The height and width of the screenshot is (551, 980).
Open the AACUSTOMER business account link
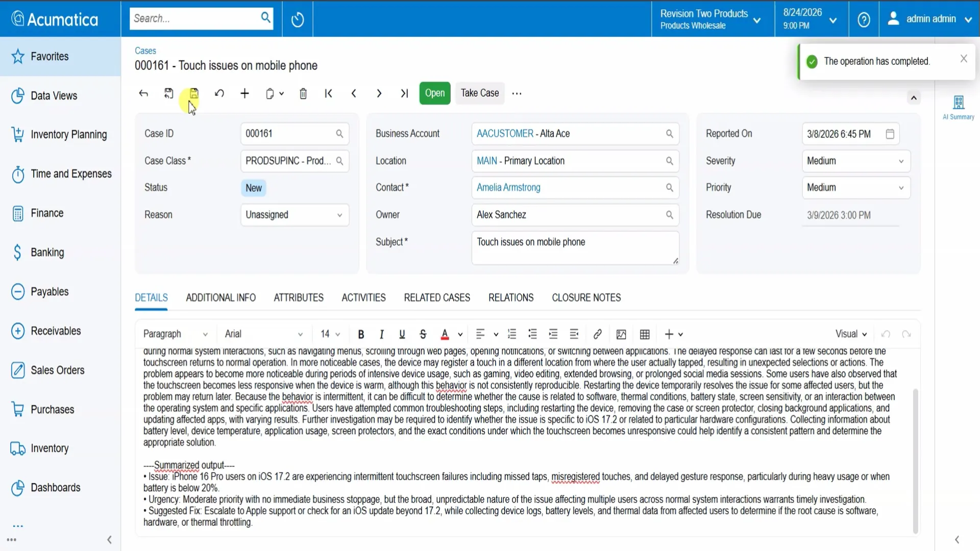click(505, 134)
